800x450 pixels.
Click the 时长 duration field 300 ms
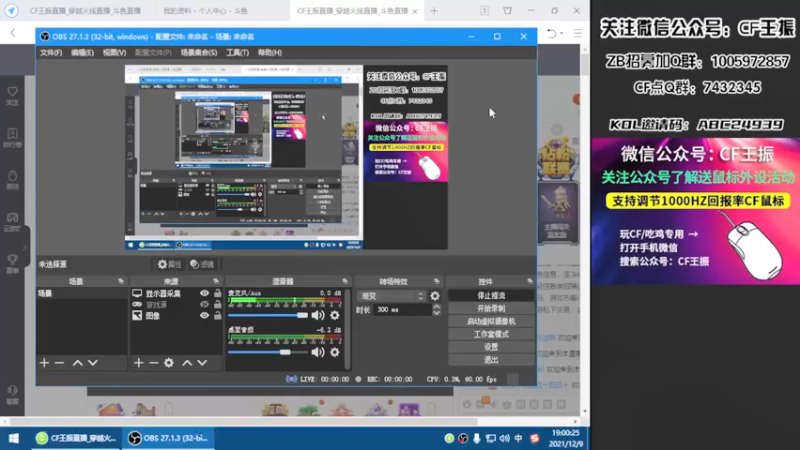coord(403,310)
